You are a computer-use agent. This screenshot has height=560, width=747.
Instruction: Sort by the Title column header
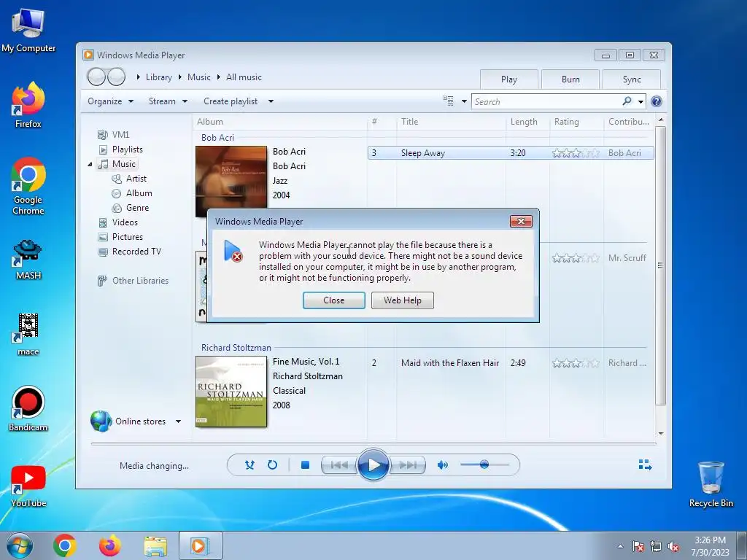click(x=410, y=122)
